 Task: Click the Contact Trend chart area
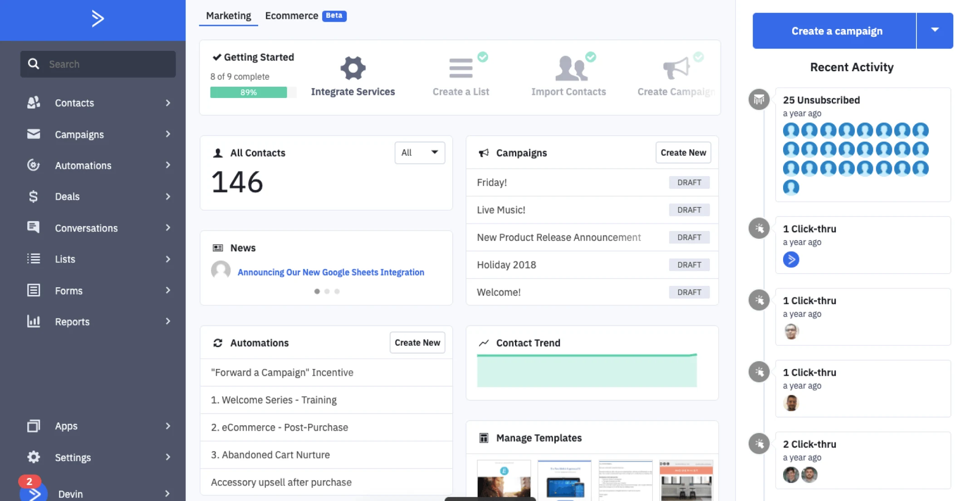(587, 370)
